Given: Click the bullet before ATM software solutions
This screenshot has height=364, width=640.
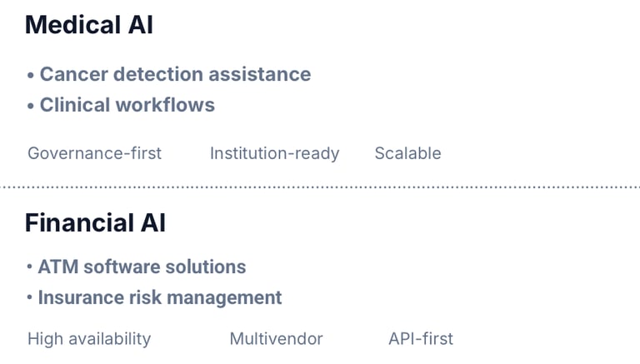Looking at the screenshot, I should (x=30, y=267).
